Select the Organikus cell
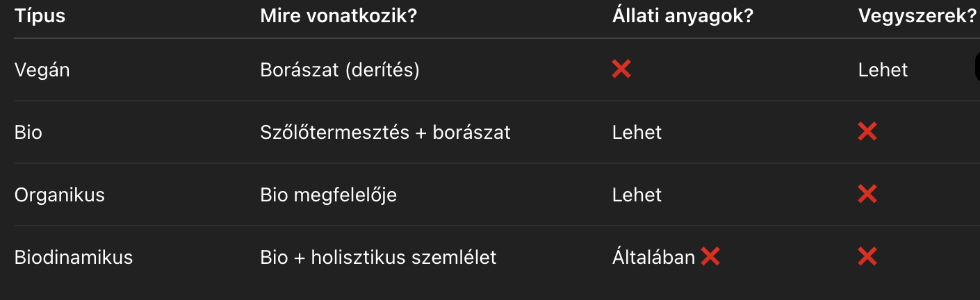980x300 pixels. tap(60, 194)
